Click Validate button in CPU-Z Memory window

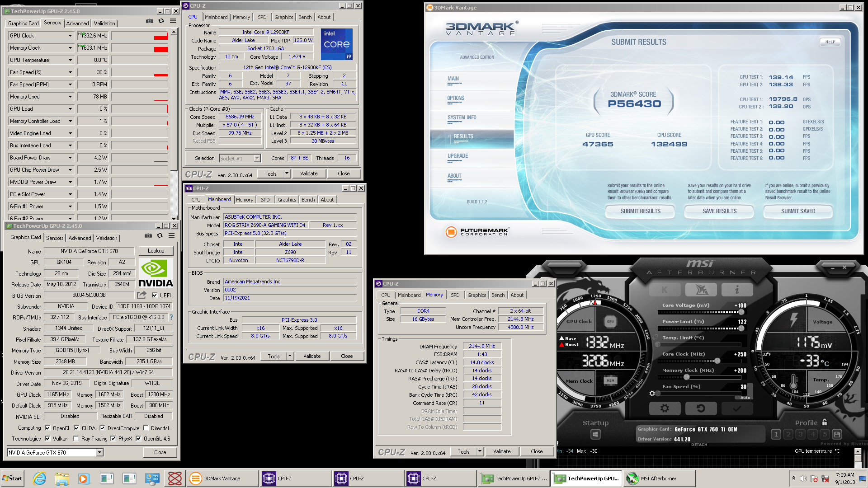point(502,451)
